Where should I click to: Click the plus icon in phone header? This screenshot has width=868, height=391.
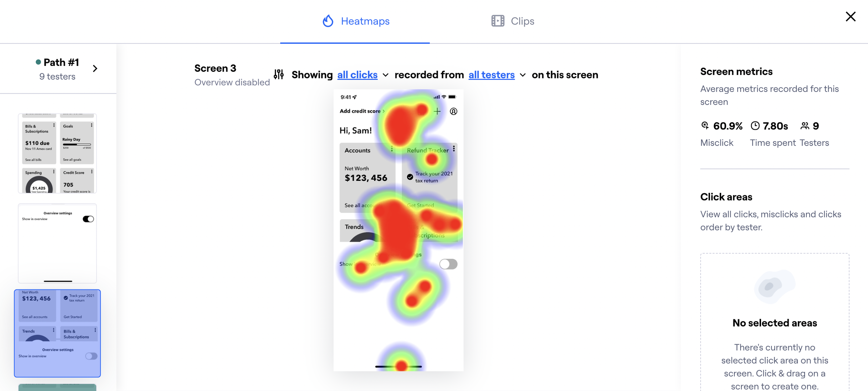click(x=437, y=111)
